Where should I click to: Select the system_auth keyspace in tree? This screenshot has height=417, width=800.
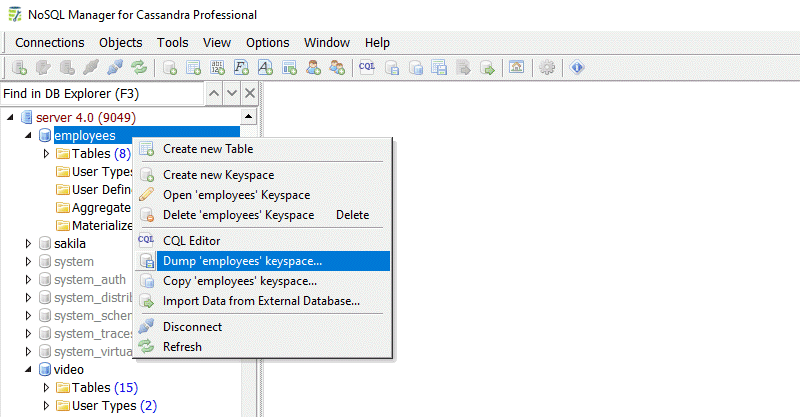pos(89,280)
